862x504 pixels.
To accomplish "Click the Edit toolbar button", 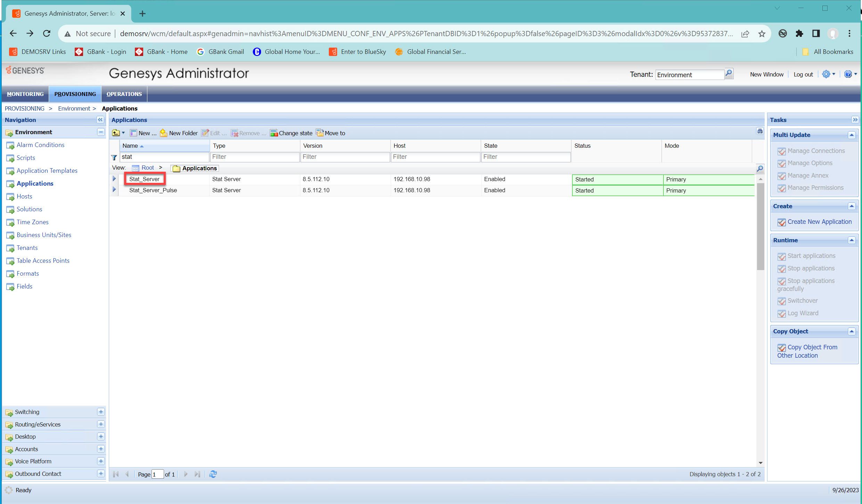I will click(214, 133).
